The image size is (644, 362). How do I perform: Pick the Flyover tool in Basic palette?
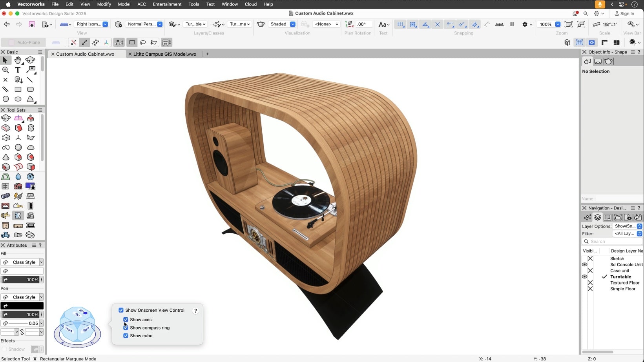pos(30,60)
